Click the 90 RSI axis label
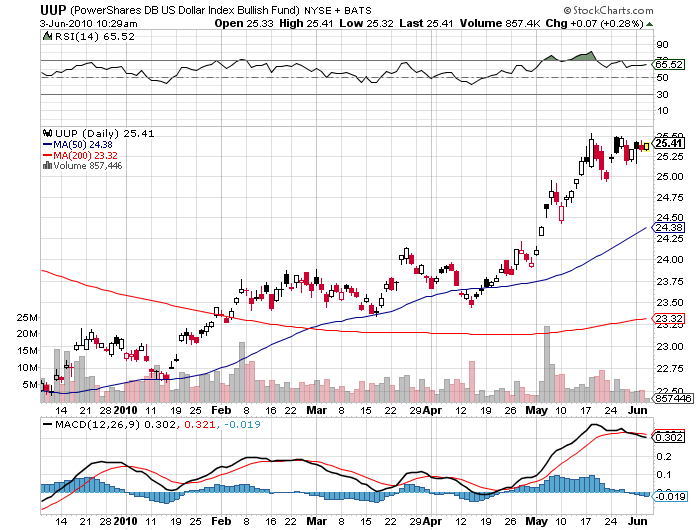The image size is (700, 530). point(662,44)
